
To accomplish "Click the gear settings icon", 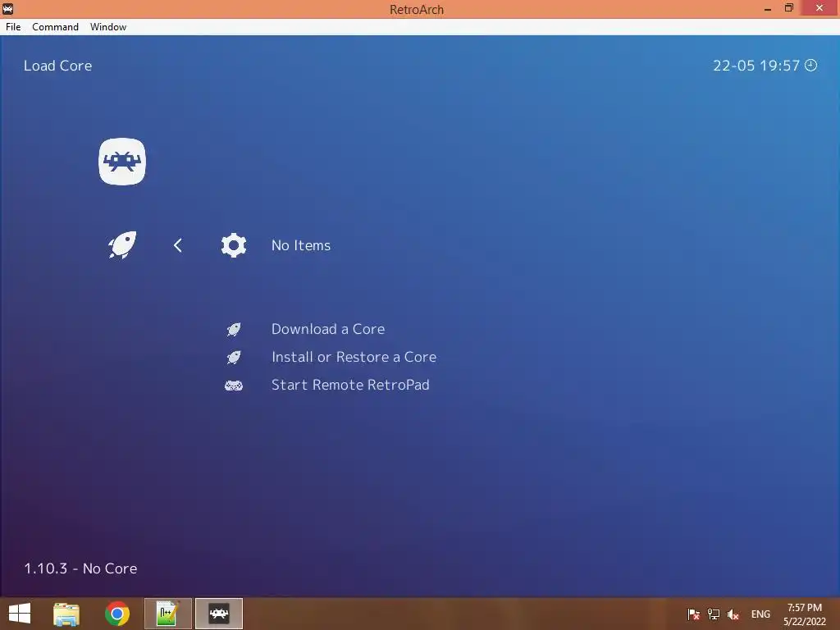I will point(234,245).
